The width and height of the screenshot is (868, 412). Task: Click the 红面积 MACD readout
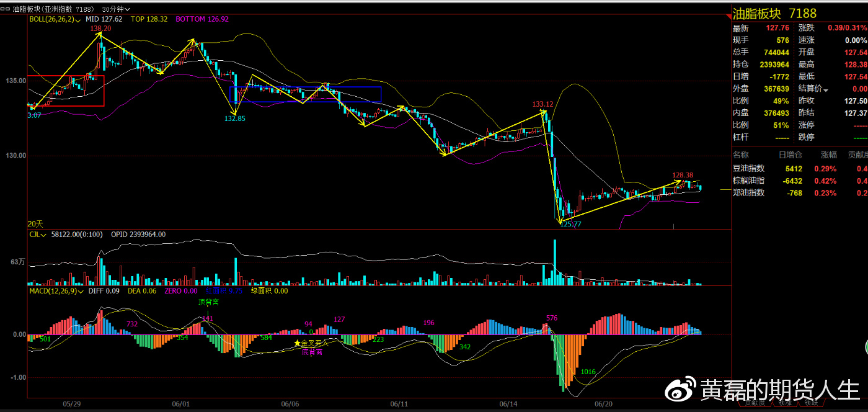pos(224,290)
